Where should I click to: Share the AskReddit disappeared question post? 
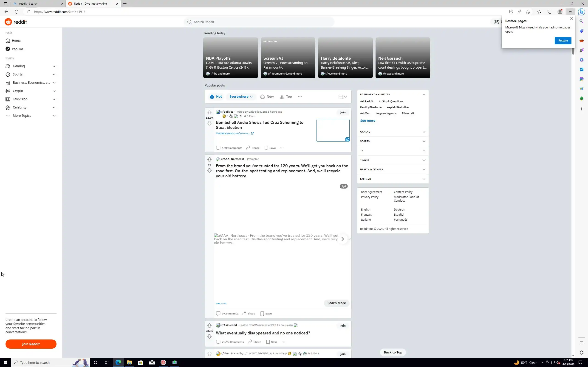(254, 342)
